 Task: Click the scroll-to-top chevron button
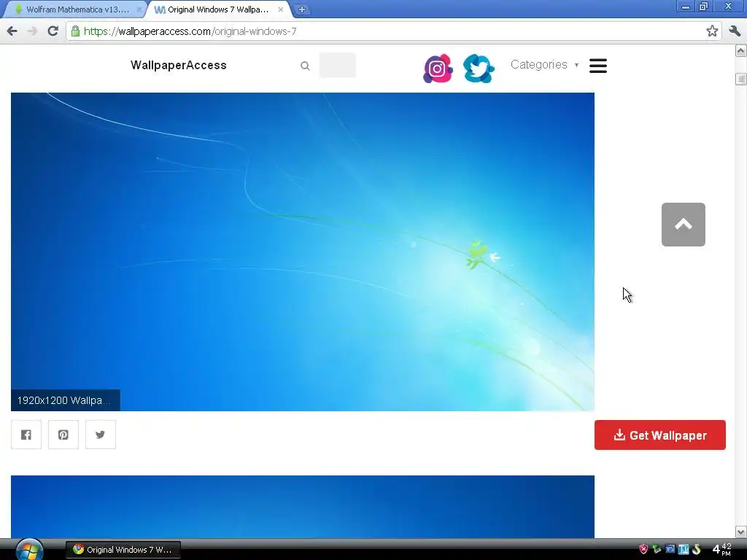pos(683,225)
